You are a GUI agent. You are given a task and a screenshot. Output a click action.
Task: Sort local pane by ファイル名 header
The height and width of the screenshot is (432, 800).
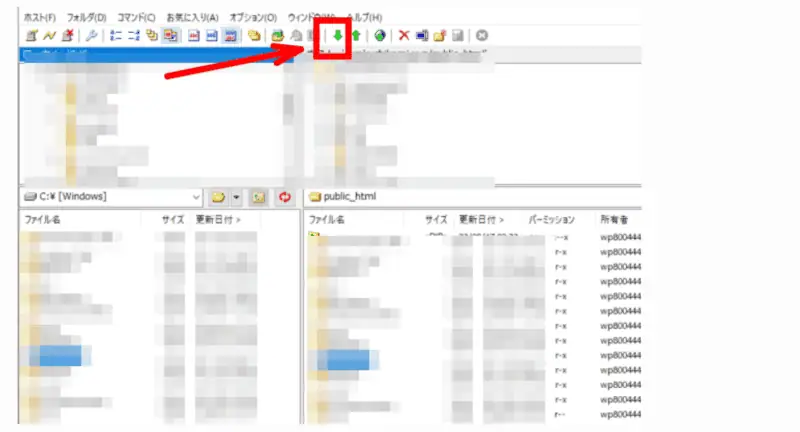[x=43, y=220]
